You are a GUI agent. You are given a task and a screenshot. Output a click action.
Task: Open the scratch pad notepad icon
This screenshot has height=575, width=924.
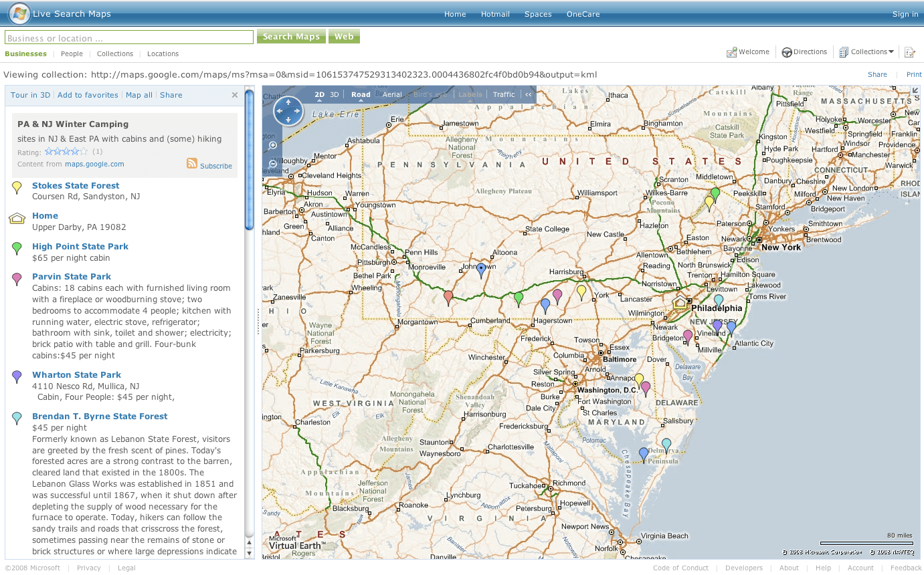click(910, 52)
